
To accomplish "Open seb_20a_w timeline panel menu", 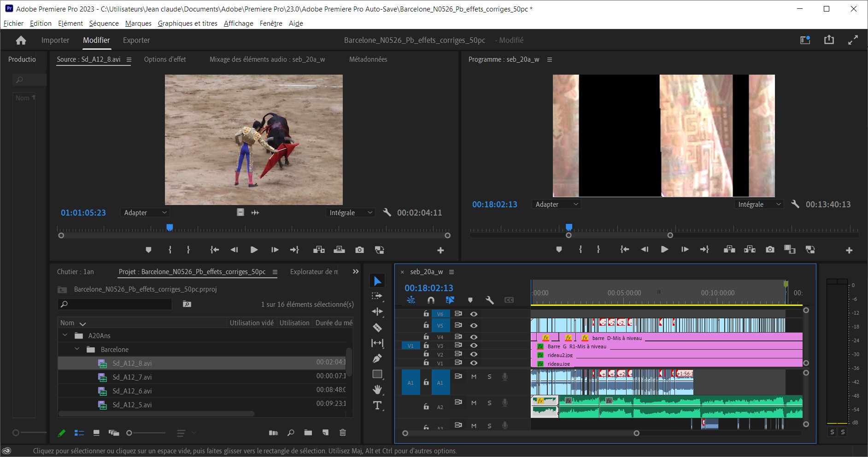I will (452, 272).
